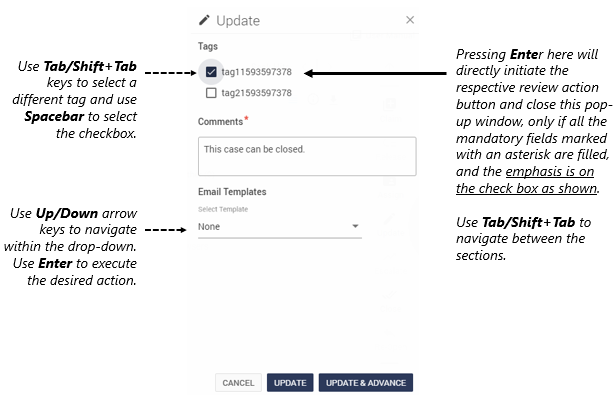Click the Comments field label
Image resolution: width=614 pixels, height=410 pixels.
click(220, 122)
